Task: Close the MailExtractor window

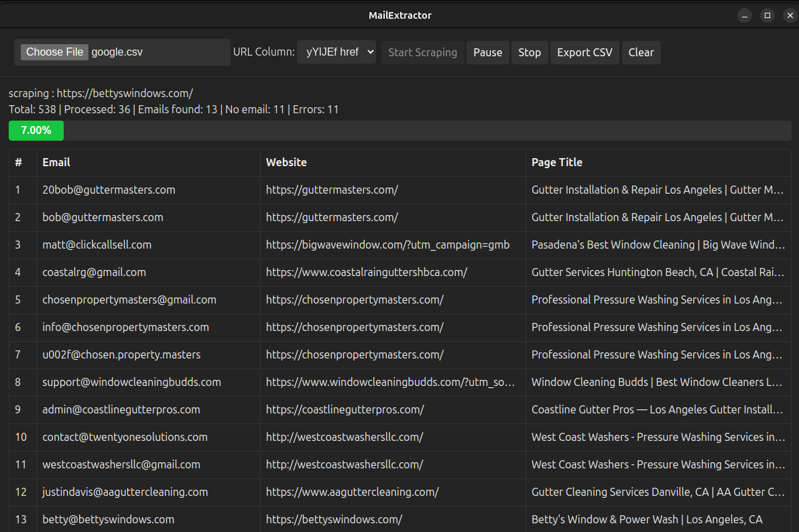Action: click(790, 15)
